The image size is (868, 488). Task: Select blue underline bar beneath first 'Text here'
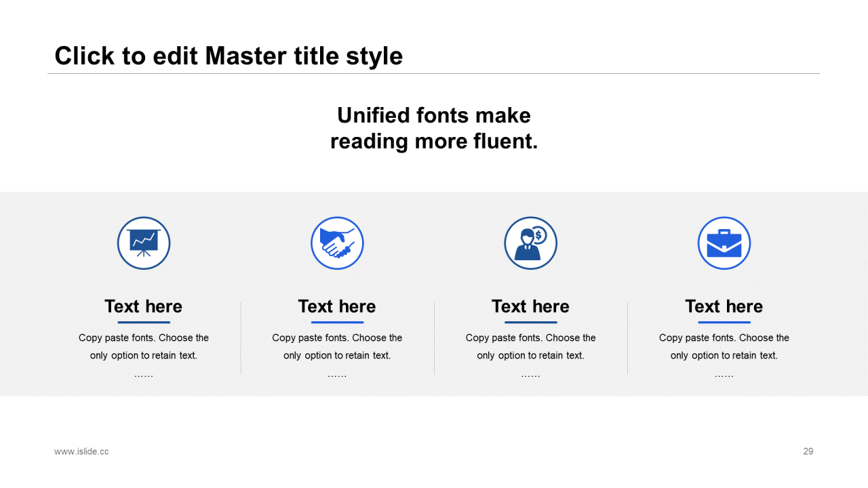pos(144,323)
